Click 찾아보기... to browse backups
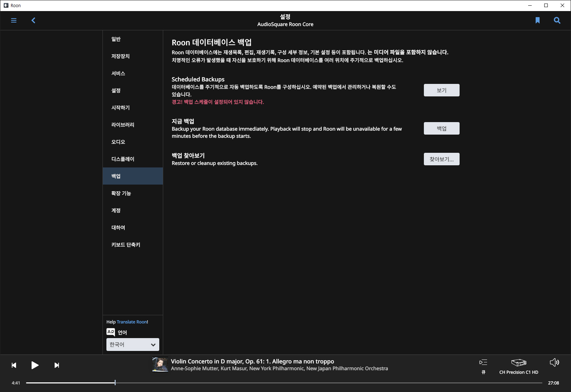 click(x=441, y=159)
